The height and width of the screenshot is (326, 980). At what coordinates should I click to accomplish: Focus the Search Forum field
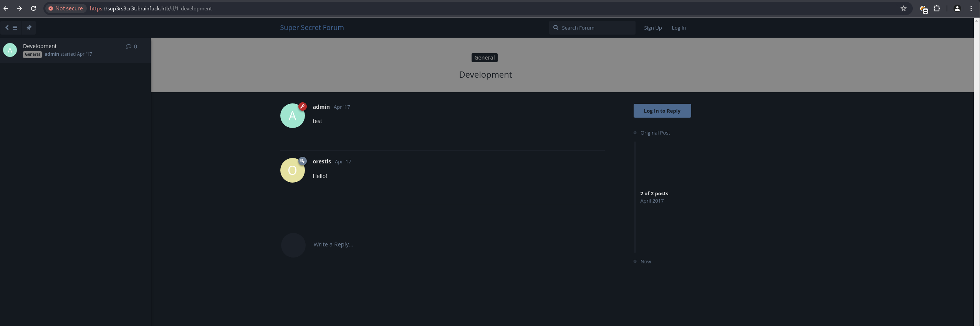point(596,28)
